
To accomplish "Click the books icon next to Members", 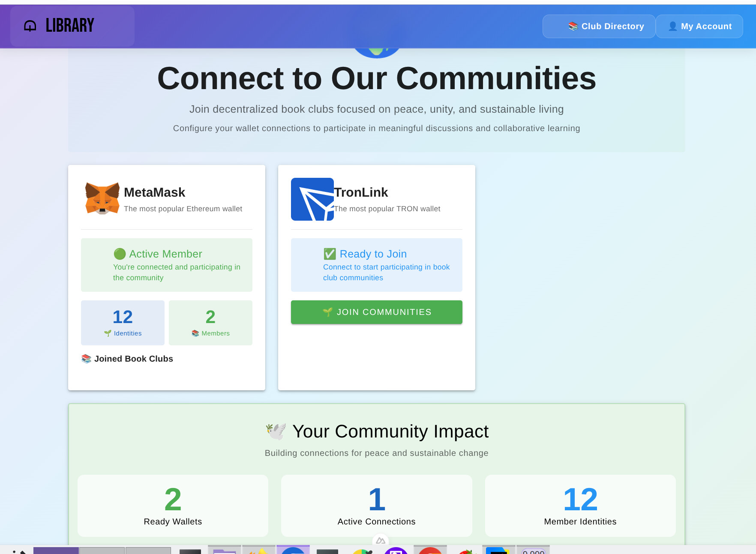I will point(195,333).
